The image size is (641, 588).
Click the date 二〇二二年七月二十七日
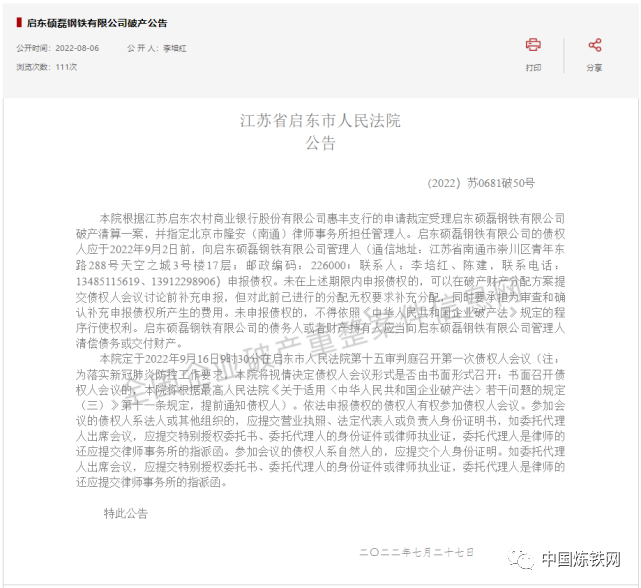point(416,552)
